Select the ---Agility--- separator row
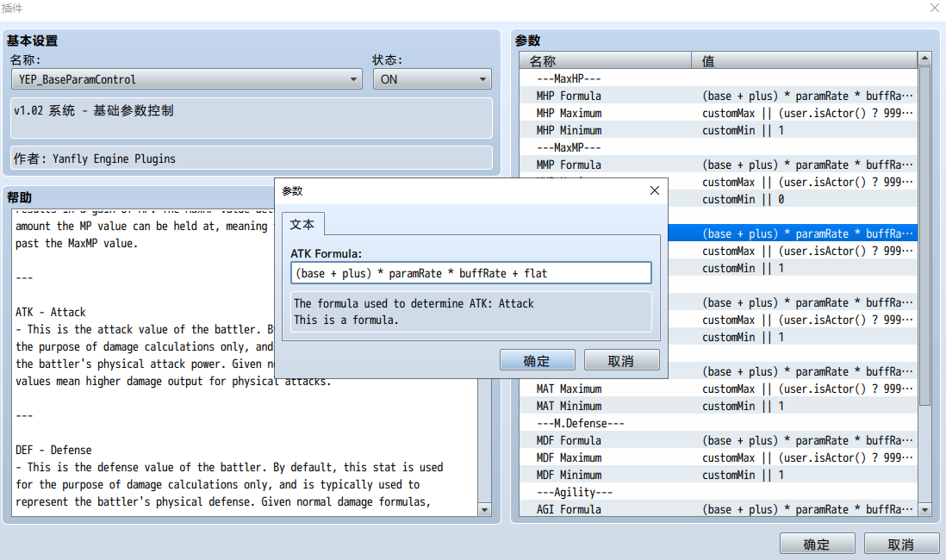946x560 pixels. [x=718, y=492]
